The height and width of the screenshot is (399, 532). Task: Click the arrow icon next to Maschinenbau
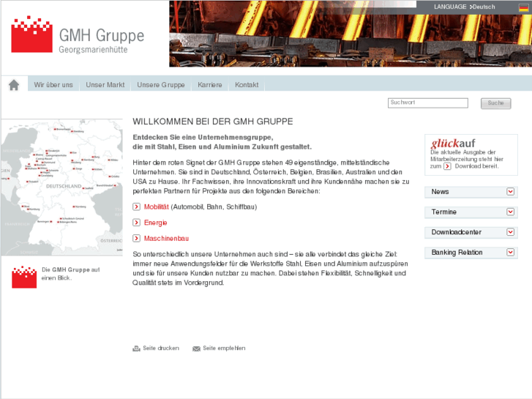136,239
